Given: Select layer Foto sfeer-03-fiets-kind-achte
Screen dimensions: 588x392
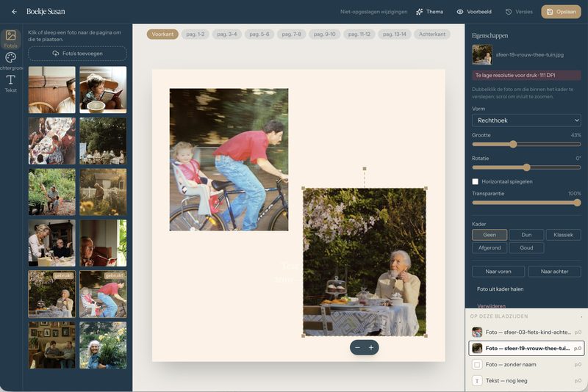Looking at the screenshot, I should (x=526, y=332).
